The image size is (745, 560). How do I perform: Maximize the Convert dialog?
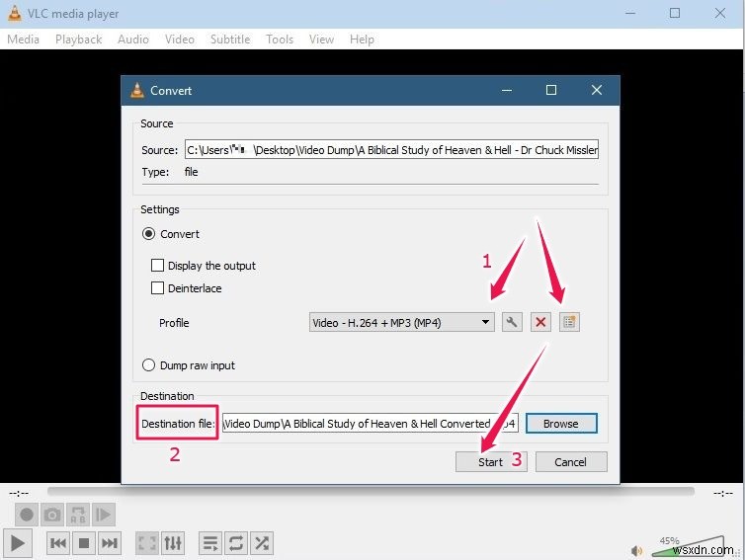coord(551,90)
